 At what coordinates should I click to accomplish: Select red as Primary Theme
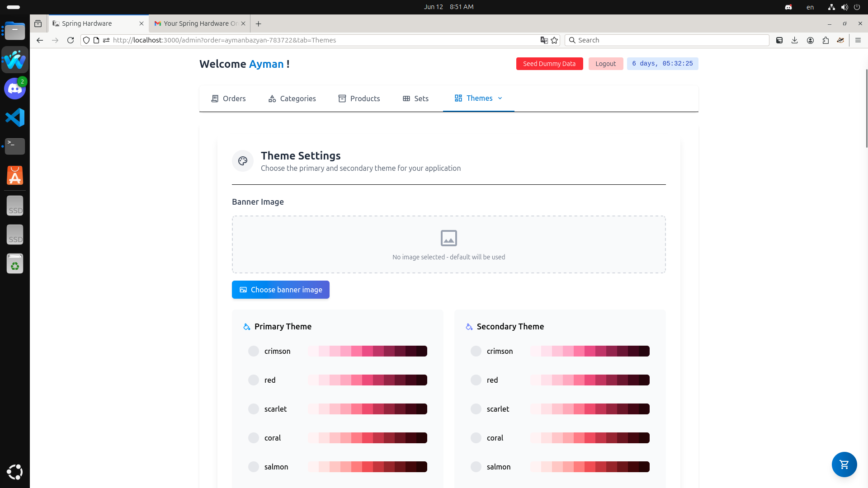tap(254, 380)
